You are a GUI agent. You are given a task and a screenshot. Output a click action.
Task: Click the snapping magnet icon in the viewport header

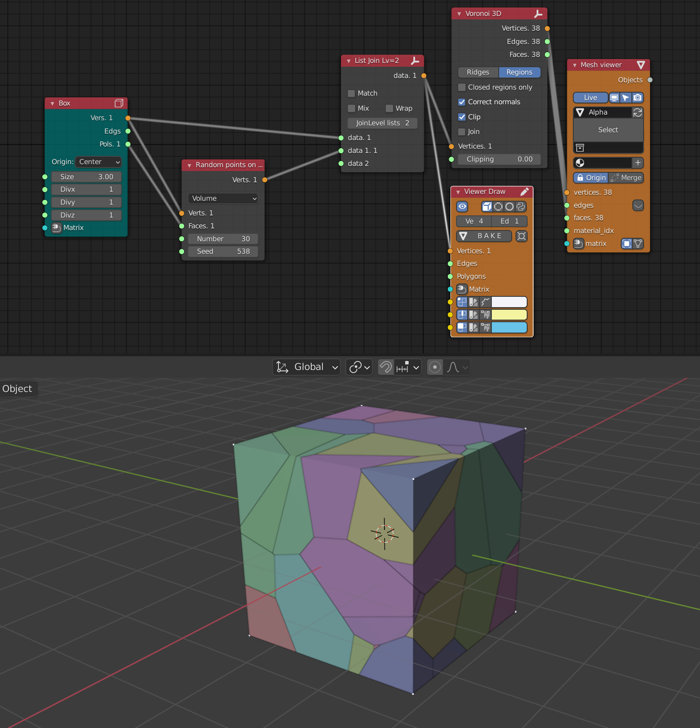[385, 367]
